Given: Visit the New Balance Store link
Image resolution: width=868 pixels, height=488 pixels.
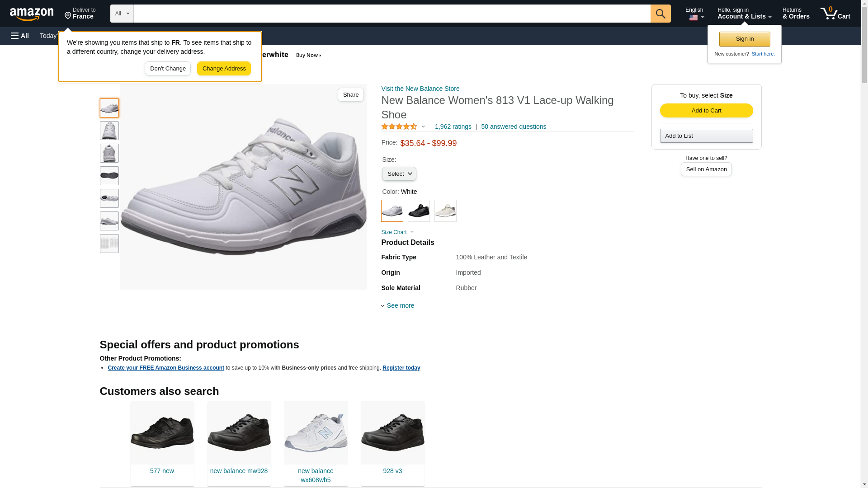Looking at the screenshot, I should [420, 89].
